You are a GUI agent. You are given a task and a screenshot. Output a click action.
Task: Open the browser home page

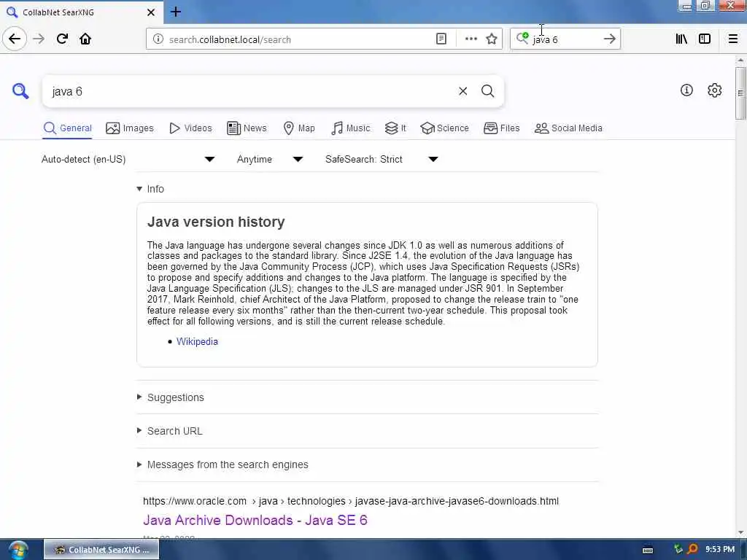coord(85,39)
